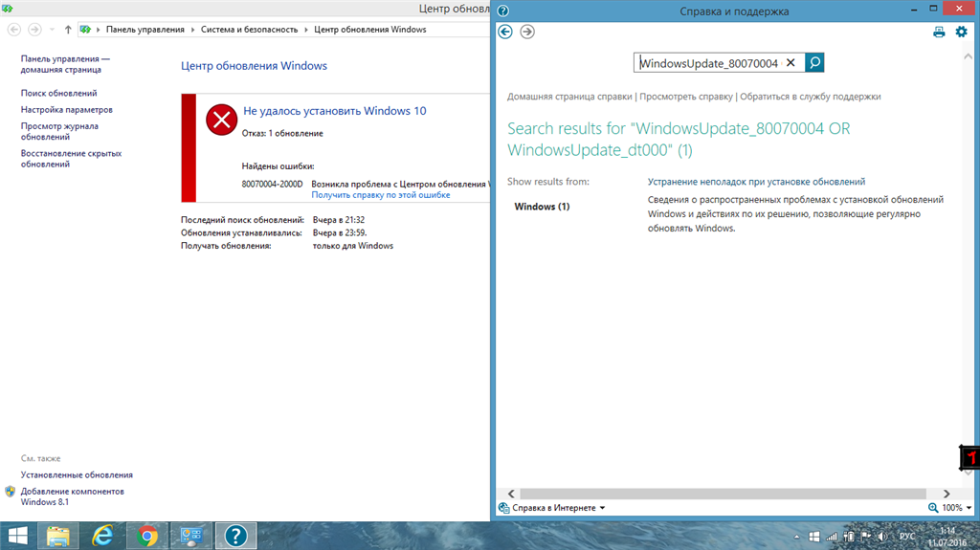This screenshot has width=980, height=550.
Task: Go forward in the Help and Support window
Action: coord(527,32)
